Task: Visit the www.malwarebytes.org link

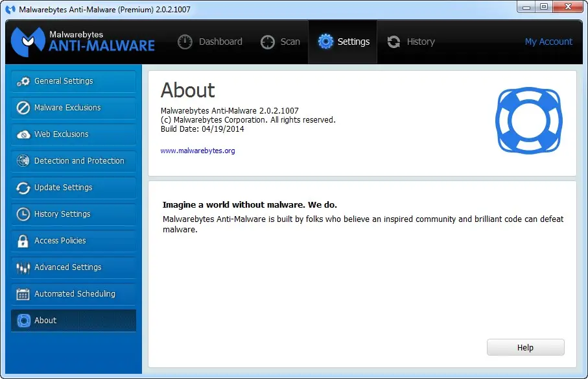Action: point(198,151)
